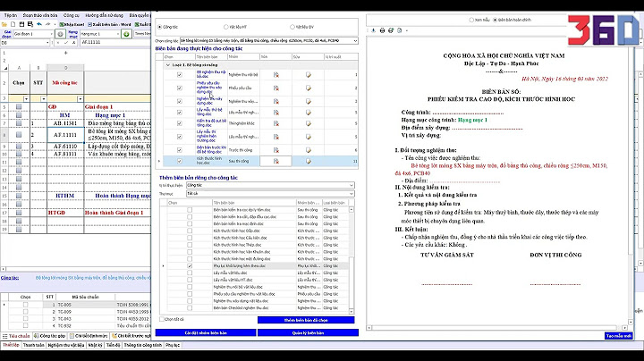Screen dimensions: 644x361
Task: Check the Chọn tất cả checkbox
Action: click(x=162, y=319)
